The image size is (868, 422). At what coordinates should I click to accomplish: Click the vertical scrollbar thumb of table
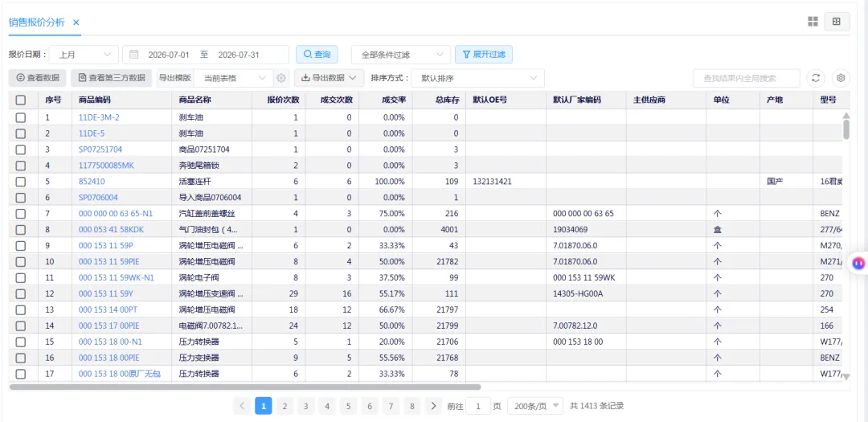pos(845,129)
